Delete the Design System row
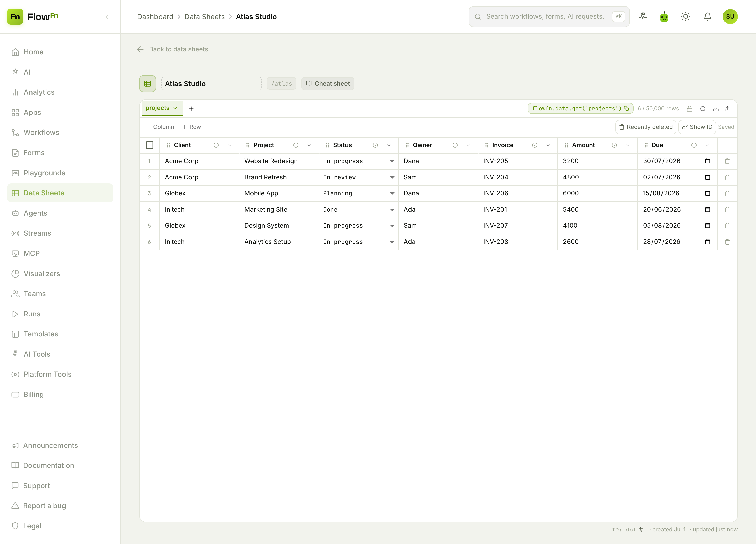The height and width of the screenshot is (544, 756). coord(727,226)
